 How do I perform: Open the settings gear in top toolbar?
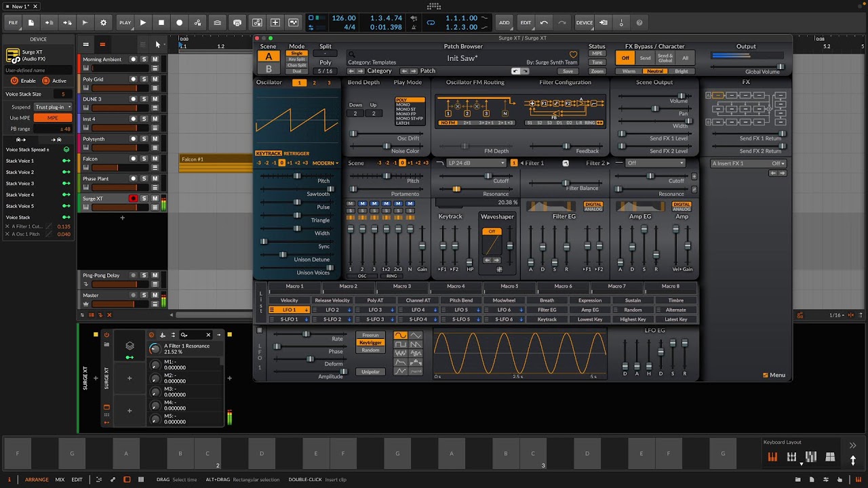tap(103, 22)
